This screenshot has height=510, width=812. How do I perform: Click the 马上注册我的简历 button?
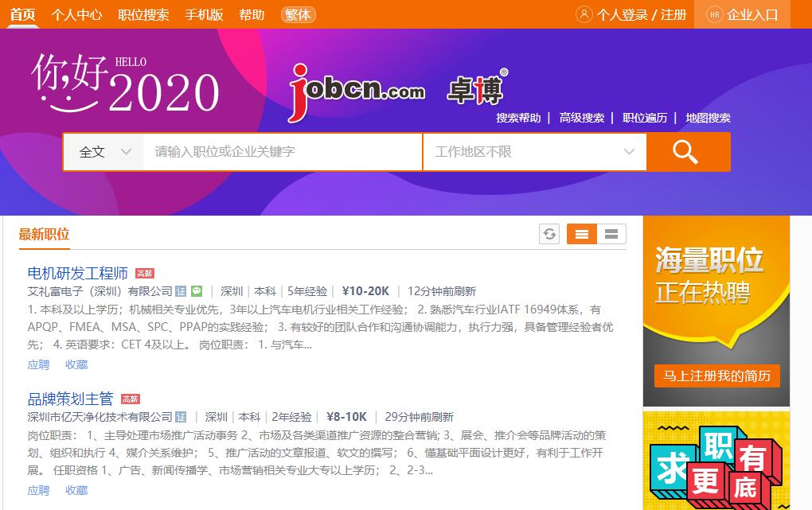coord(716,376)
